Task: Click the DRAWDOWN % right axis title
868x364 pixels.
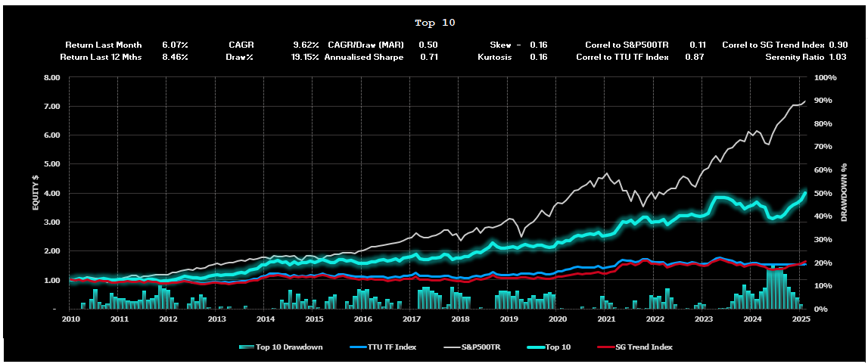Action: click(845, 193)
